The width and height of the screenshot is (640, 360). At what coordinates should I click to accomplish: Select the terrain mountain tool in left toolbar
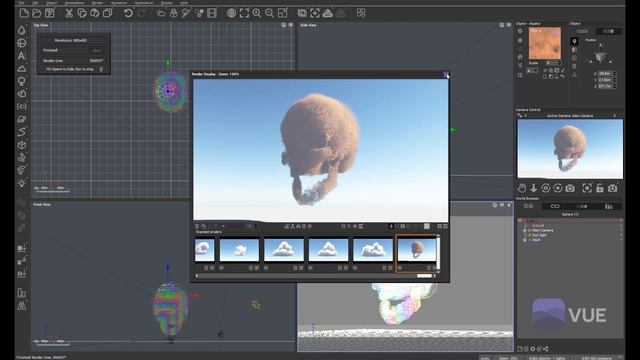pos(22,68)
